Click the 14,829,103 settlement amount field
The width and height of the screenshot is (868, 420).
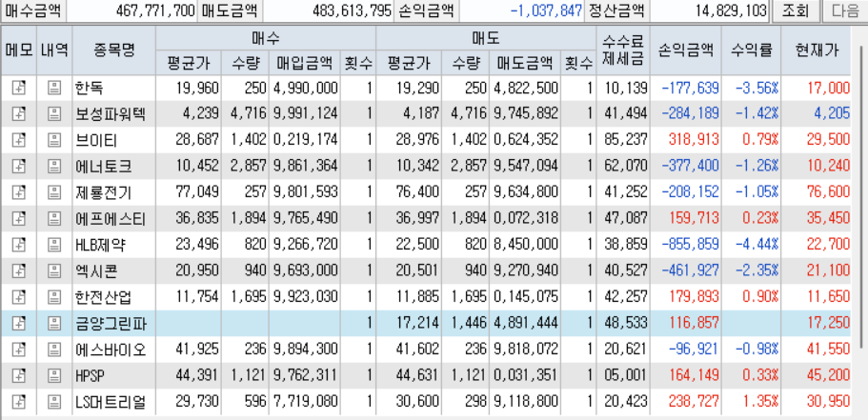pyautogui.click(x=710, y=10)
